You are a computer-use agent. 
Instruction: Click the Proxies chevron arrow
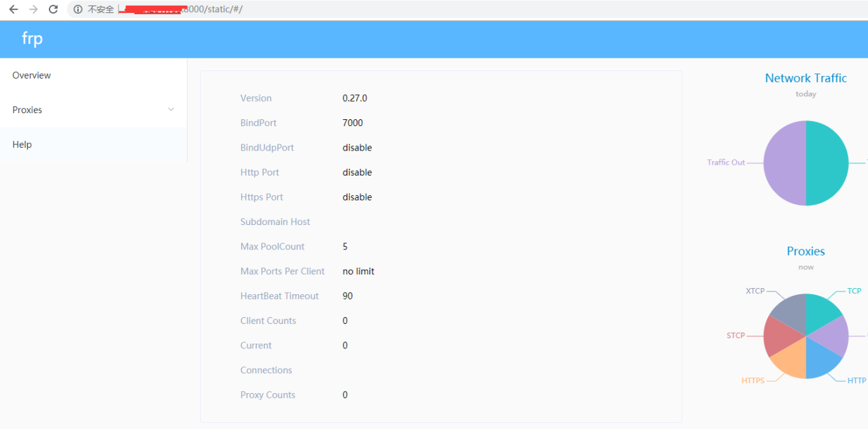click(171, 110)
